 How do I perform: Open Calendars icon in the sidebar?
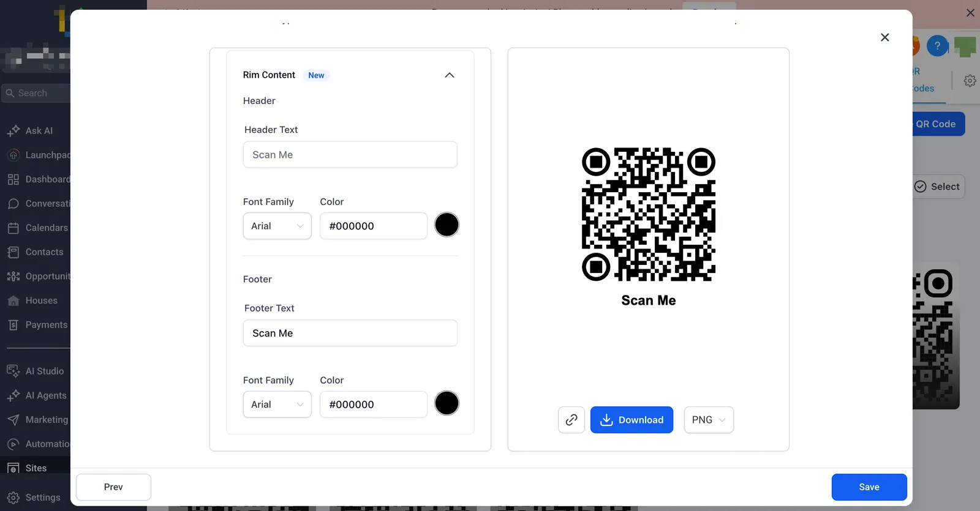[x=13, y=228]
